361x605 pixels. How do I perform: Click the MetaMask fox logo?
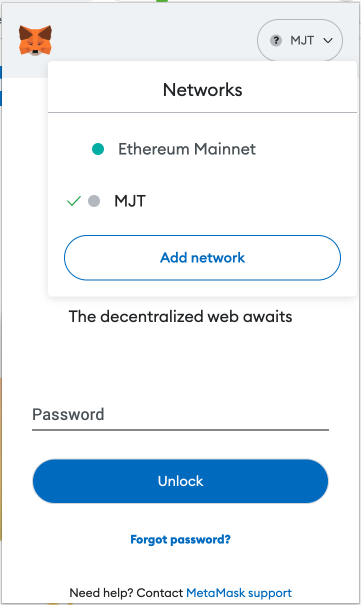[35, 41]
